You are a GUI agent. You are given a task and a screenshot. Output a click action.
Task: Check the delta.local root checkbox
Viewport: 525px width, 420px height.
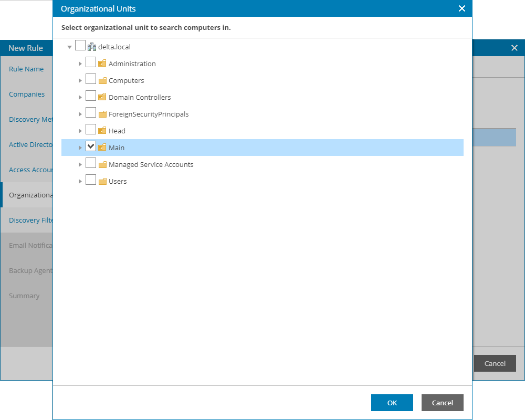click(x=80, y=46)
